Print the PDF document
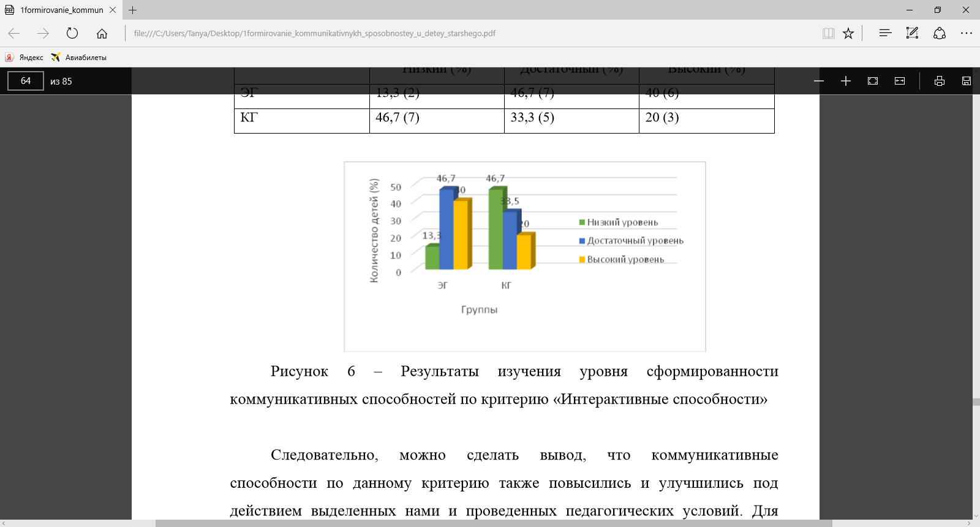The width and height of the screenshot is (980, 527). tap(940, 81)
